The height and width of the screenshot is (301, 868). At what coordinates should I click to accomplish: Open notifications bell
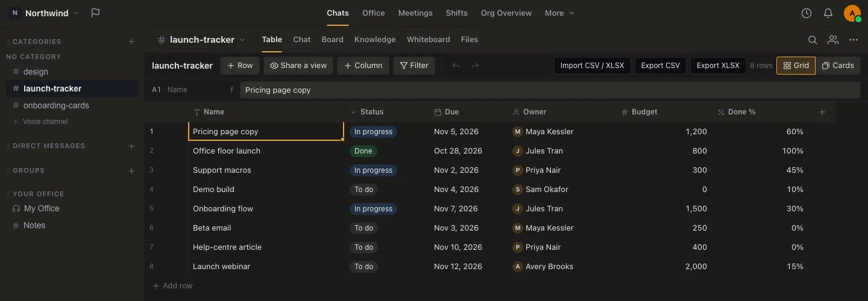pyautogui.click(x=828, y=13)
